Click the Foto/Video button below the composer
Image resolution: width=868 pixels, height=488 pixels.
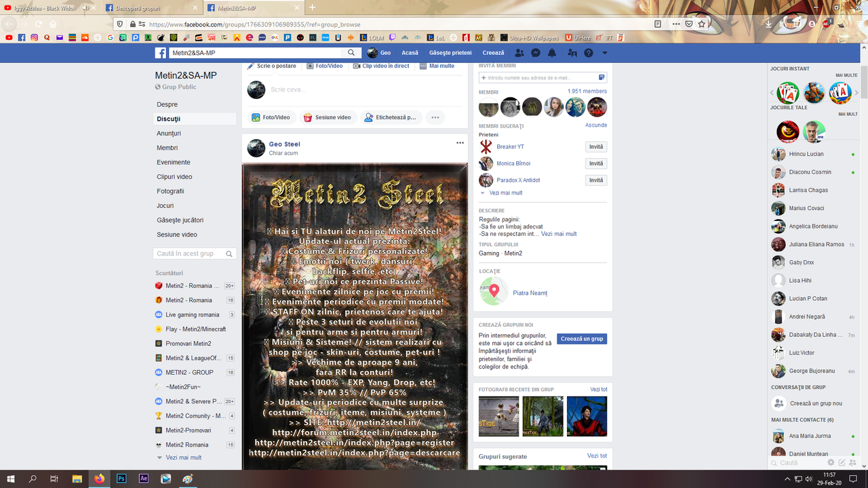pos(271,117)
